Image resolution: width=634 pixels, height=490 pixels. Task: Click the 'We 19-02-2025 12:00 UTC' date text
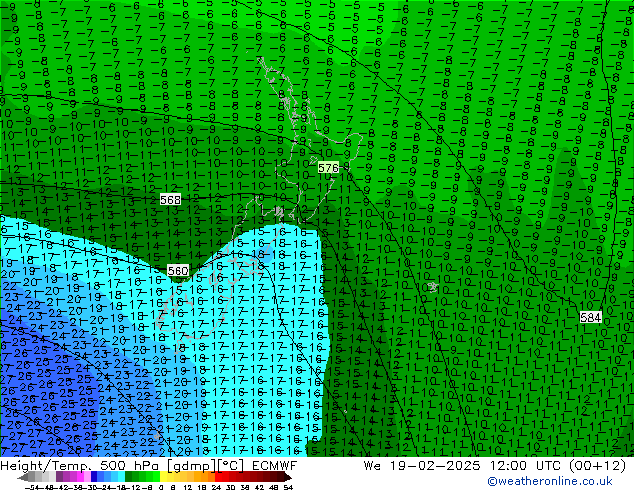click(462, 466)
